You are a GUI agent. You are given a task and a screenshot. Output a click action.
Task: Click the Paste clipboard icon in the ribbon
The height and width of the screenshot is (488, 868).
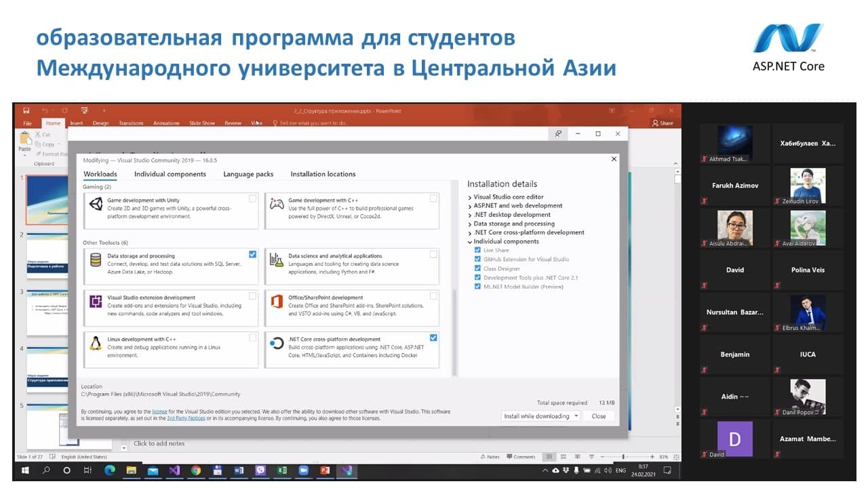point(25,138)
